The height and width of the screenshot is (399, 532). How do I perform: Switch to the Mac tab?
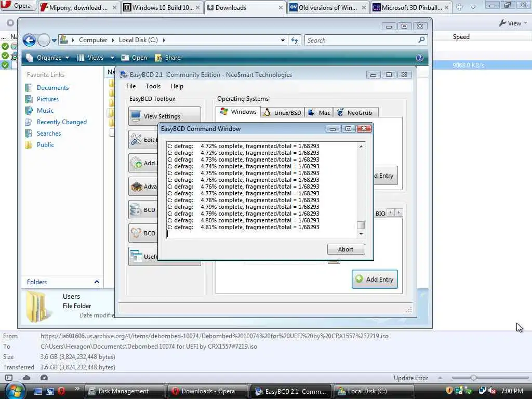coord(319,113)
